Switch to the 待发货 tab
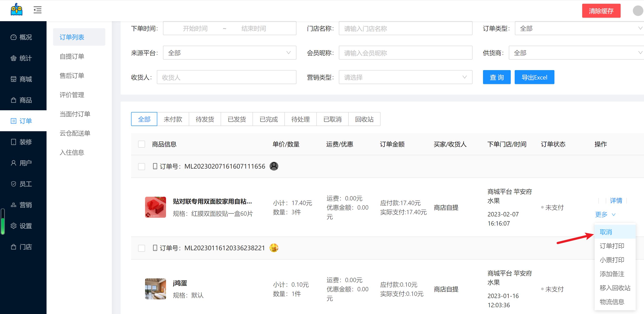644x314 pixels. tap(204, 119)
